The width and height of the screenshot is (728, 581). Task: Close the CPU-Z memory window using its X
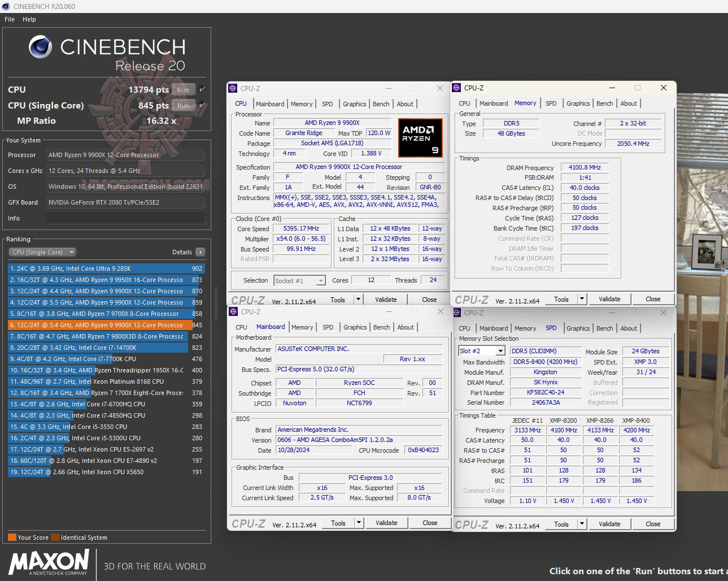tap(664, 88)
